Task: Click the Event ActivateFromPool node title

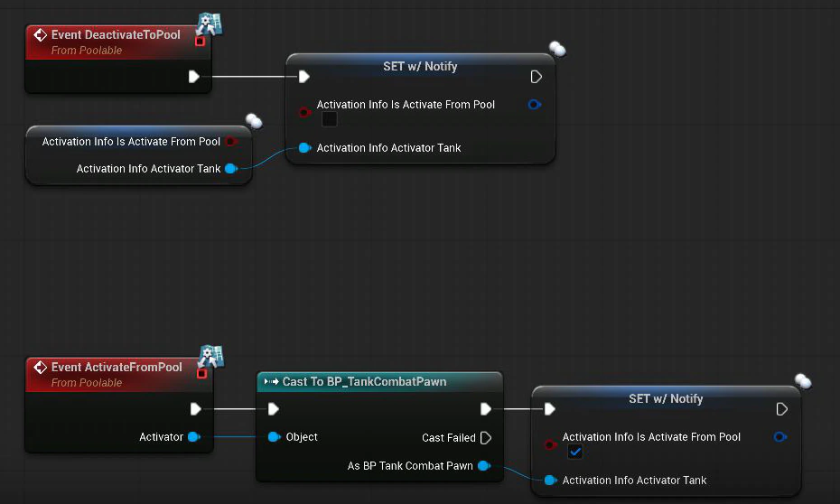Action: [117, 367]
